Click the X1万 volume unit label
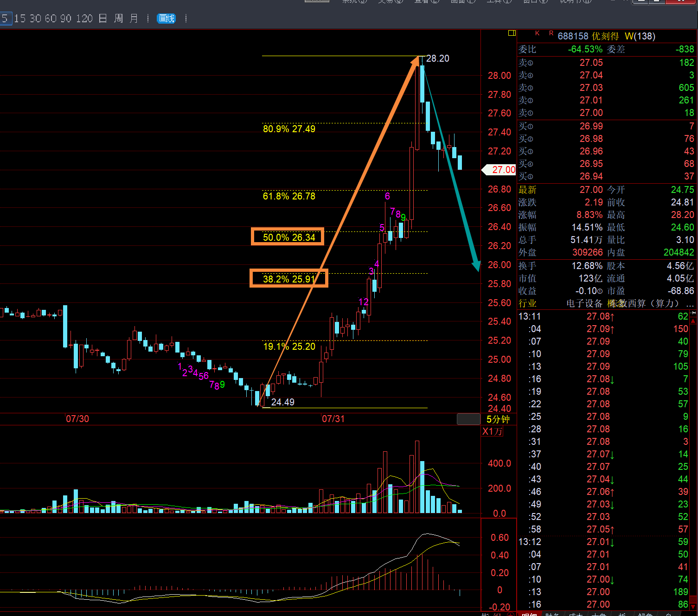The height and width of the screenshot is (616, 698). tap(493, 431)
